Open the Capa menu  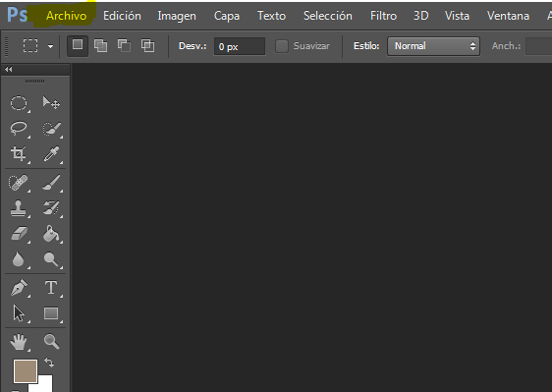(x=226, y=16)
